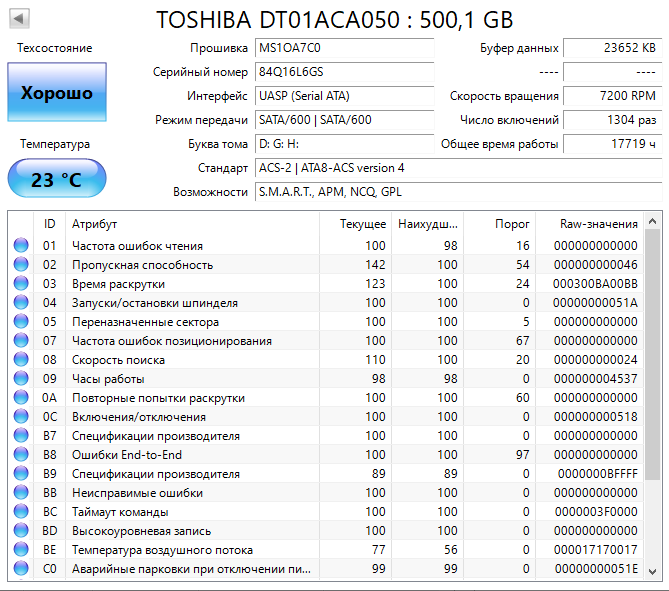
Task: Click the status icon for attribute 04
Action: click(x=21, y=303)
